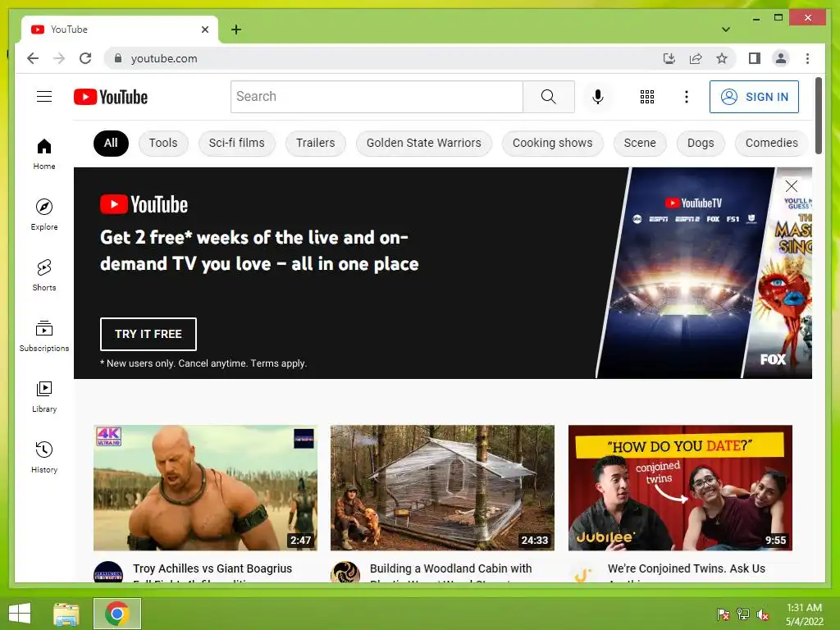
Task: Select the All filter chip
Action: (x=111, y=143)
